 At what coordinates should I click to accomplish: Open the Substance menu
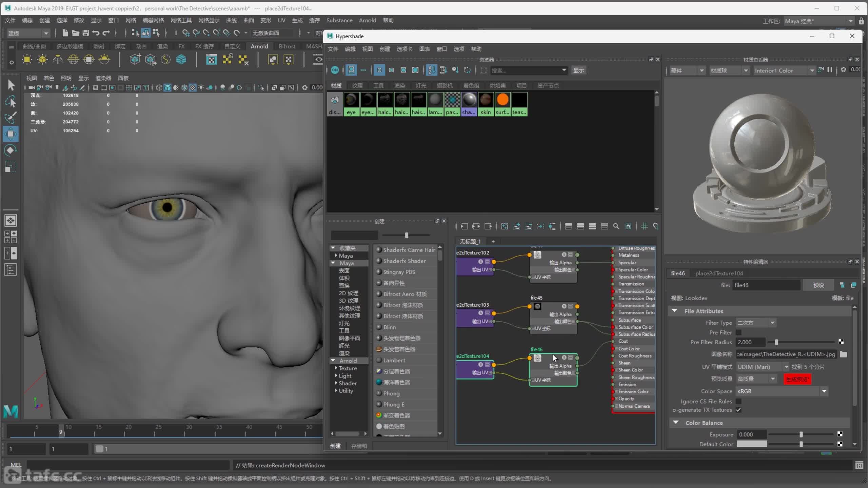point(339,20)
